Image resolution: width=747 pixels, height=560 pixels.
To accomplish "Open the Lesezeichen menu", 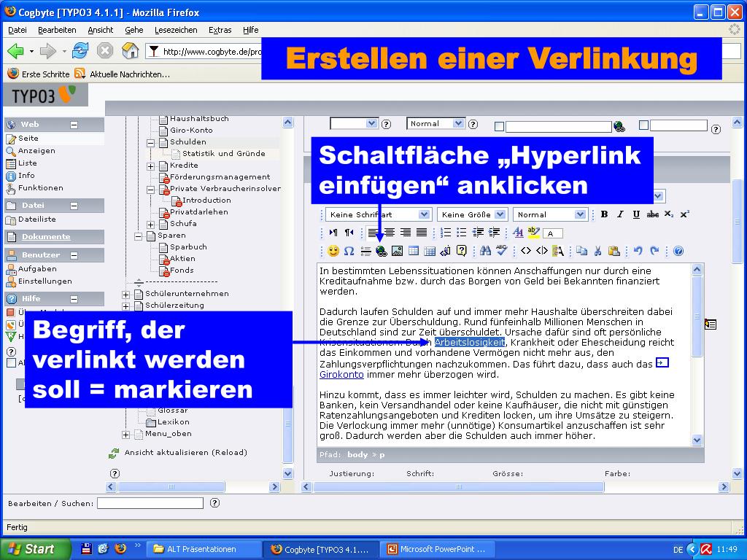I will (176, 30).
